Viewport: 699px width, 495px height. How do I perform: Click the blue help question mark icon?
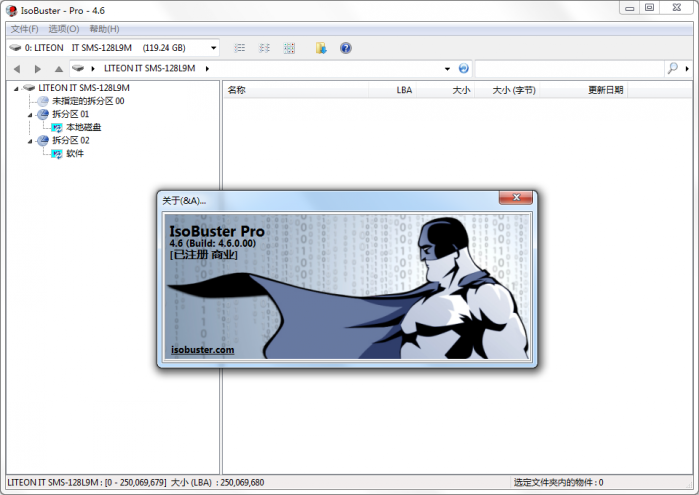pos(345,48)
